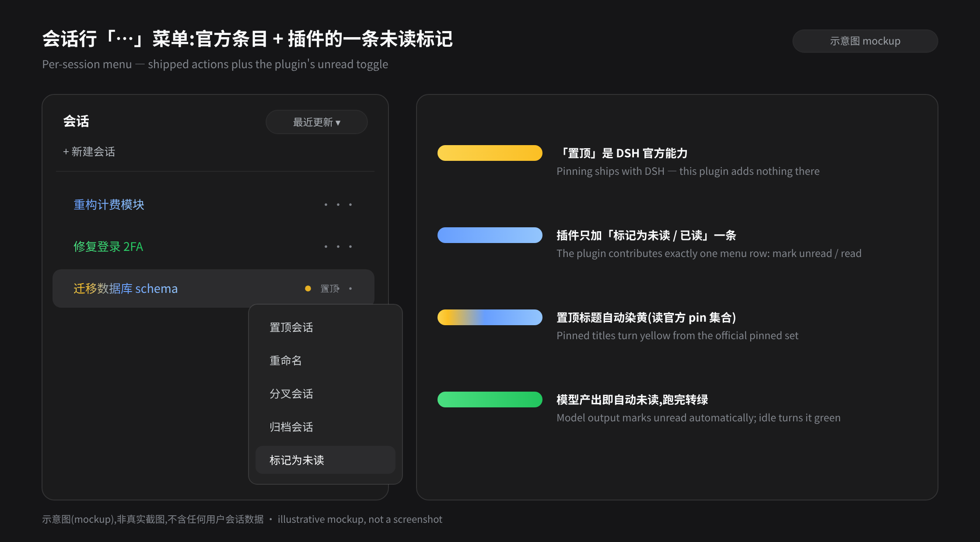Click the 会话 panel title

(x=76, y=121)
